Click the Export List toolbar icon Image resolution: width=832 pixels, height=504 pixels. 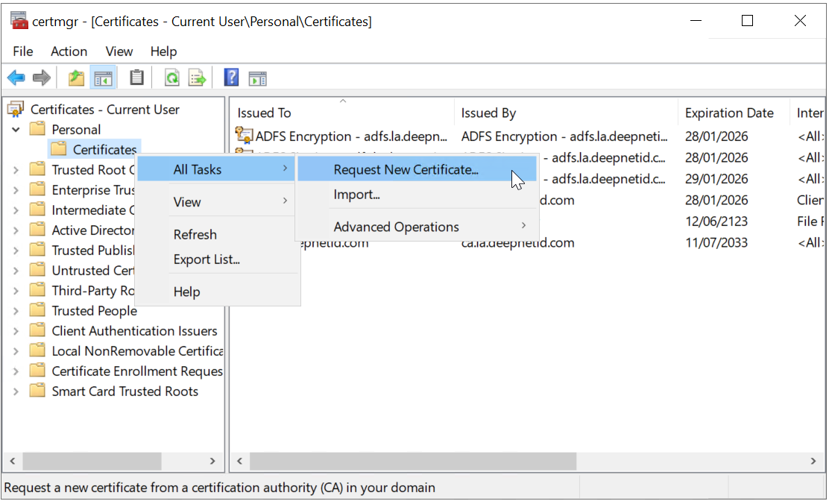tap(197, 78)
